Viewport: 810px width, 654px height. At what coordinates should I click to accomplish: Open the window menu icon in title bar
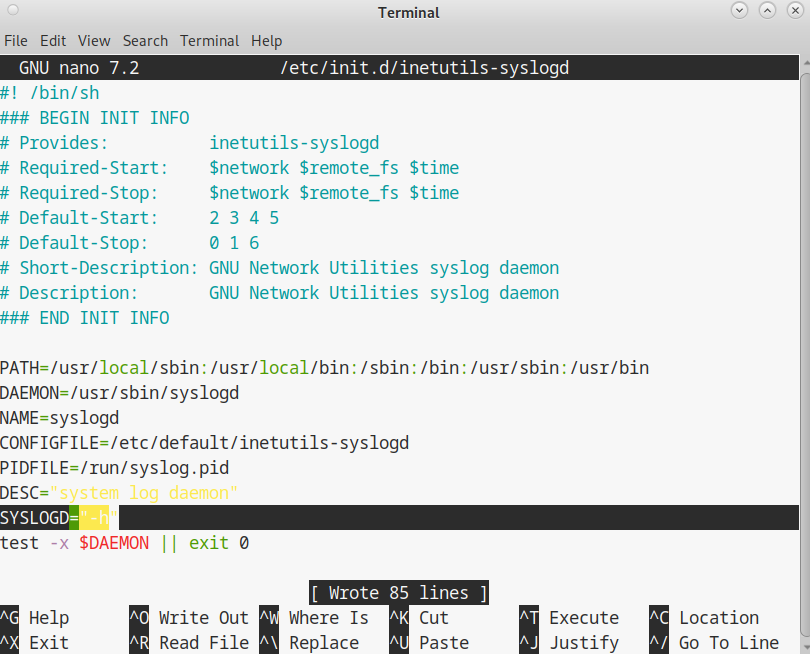point(14,12)
